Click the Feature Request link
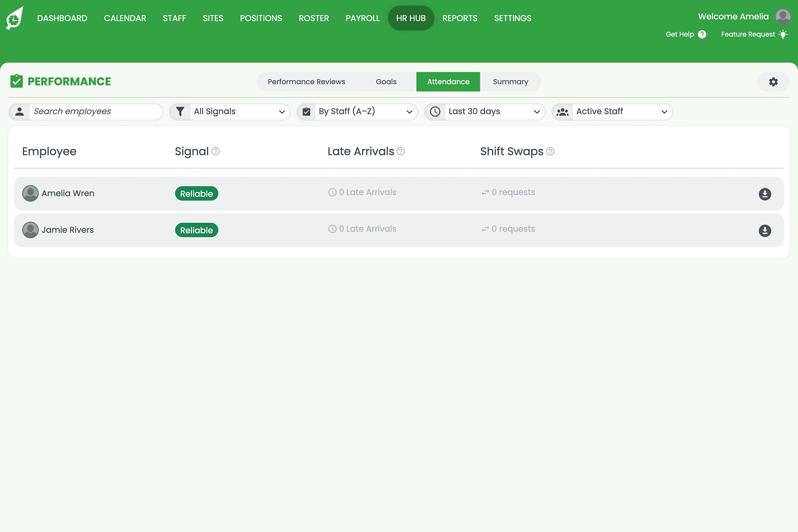This screenshot has width=798, height=532. 754,34
